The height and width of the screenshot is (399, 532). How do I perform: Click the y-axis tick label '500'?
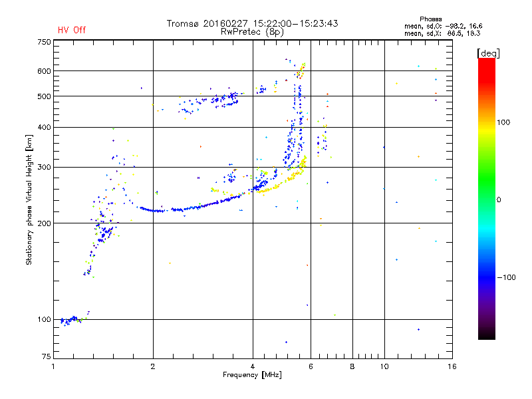[44, 96]
